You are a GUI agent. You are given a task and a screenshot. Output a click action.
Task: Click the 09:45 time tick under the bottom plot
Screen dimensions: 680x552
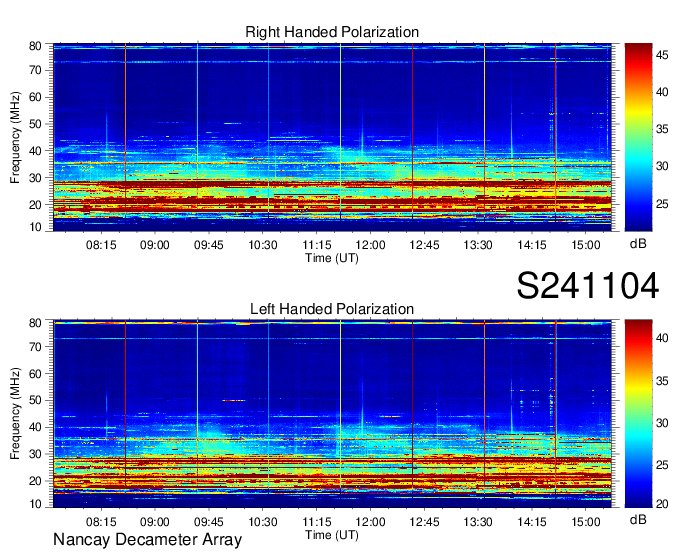click(x=209, y=521)
